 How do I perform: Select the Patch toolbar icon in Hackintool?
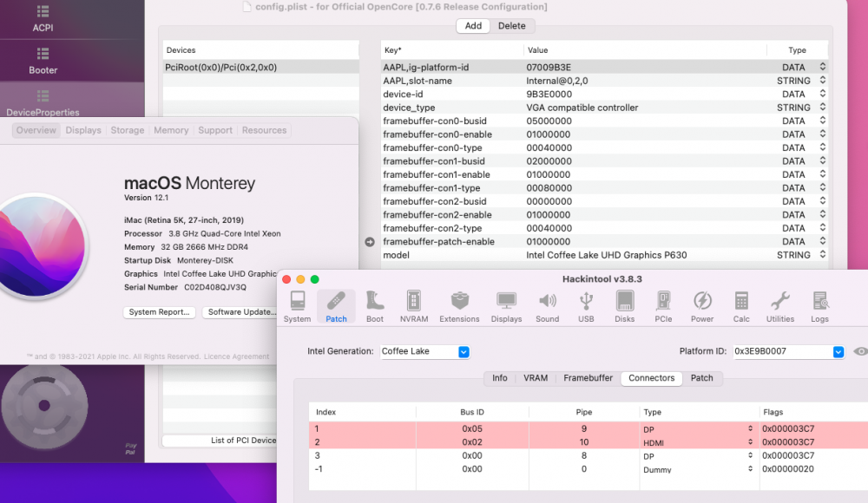tap(336, 306)
